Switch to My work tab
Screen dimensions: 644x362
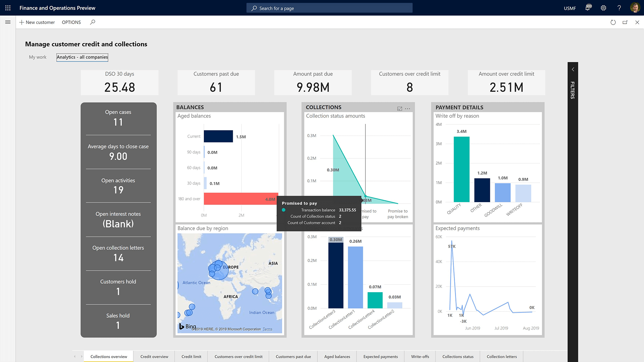tap(38, 57)
